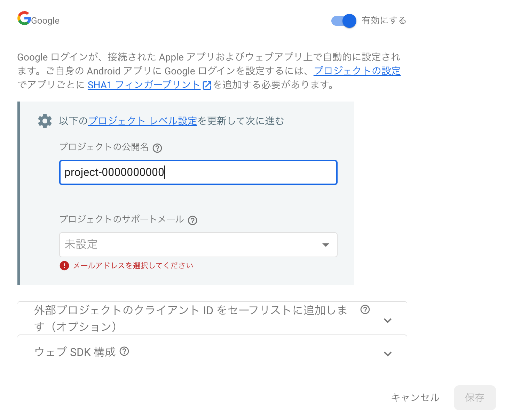The width and height of the screenshot is (513, 420).
Task: Click the 保存 button
Action: coord(475,398)
